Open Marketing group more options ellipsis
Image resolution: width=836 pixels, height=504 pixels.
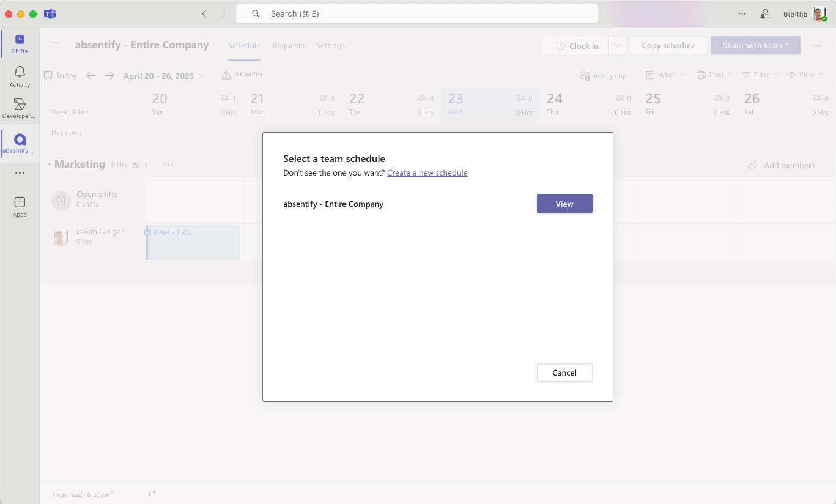[168, 165]
